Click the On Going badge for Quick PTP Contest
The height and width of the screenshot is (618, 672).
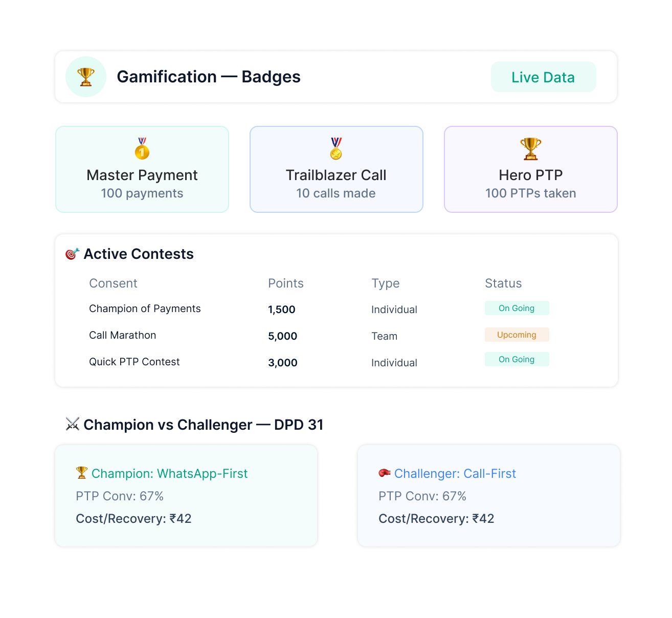coord(517,359)
